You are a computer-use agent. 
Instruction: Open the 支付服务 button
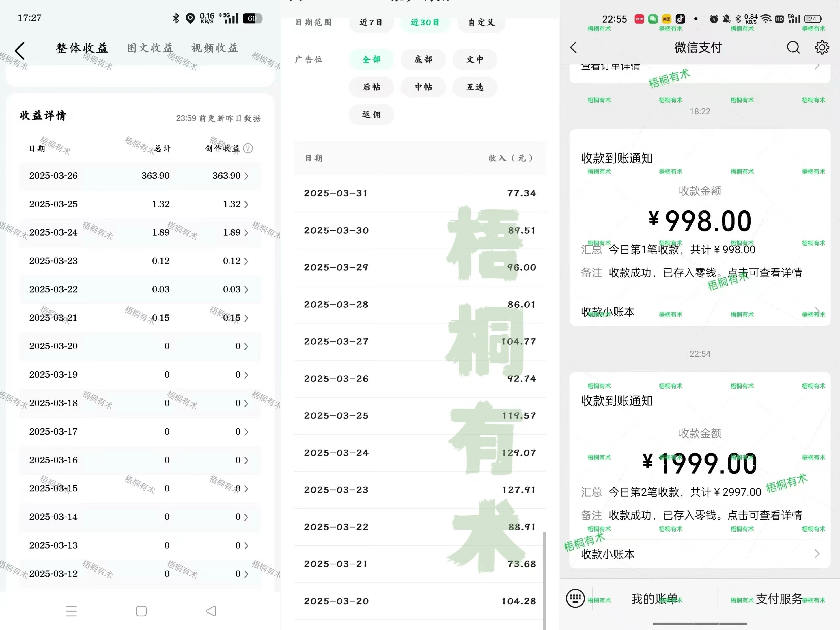[x=779, y=599]
